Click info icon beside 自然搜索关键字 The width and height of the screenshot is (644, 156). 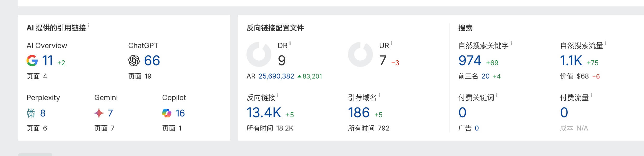511,43
